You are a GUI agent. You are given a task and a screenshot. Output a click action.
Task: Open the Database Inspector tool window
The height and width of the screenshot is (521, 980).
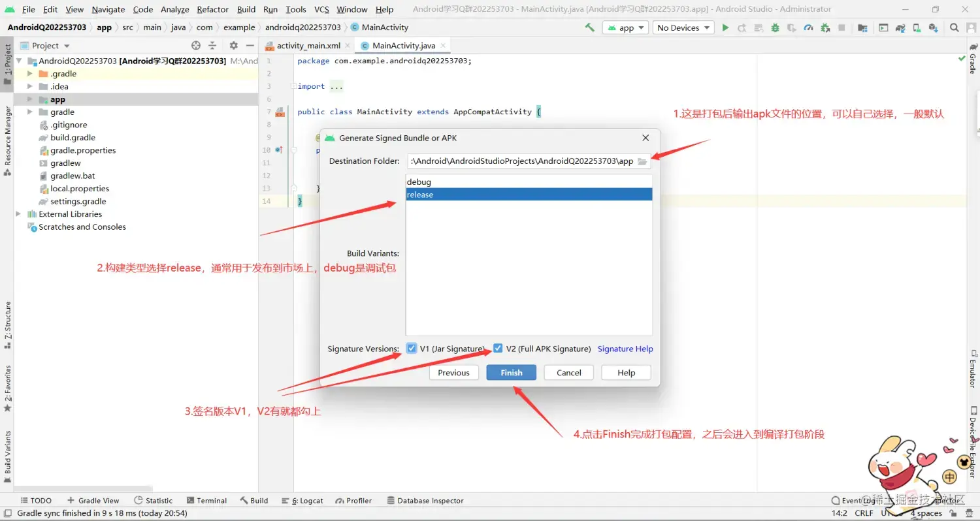coord(425,501)
